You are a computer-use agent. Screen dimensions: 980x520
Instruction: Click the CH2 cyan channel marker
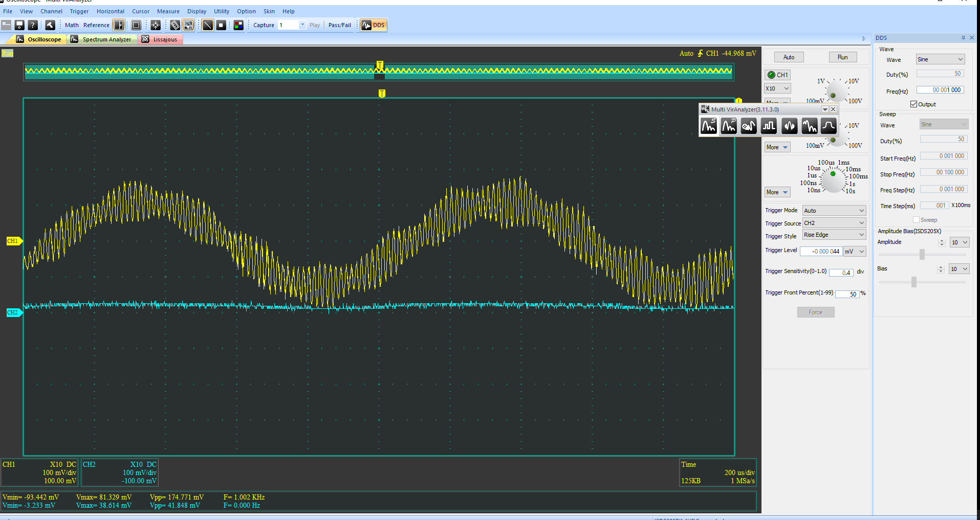[x=14, y=312]
